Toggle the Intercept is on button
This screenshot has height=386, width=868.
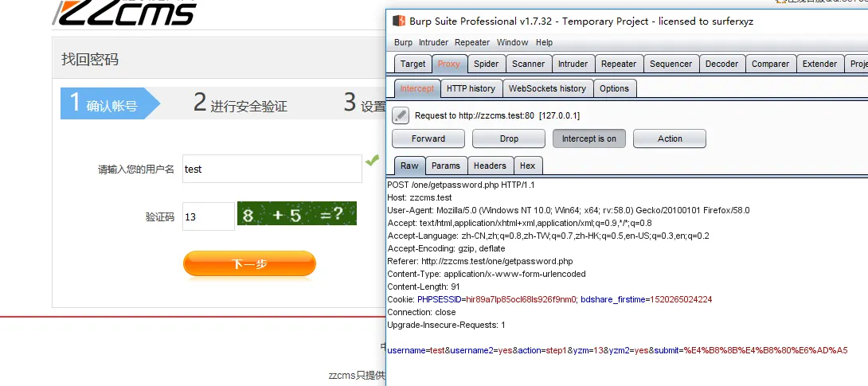[589, 138]
